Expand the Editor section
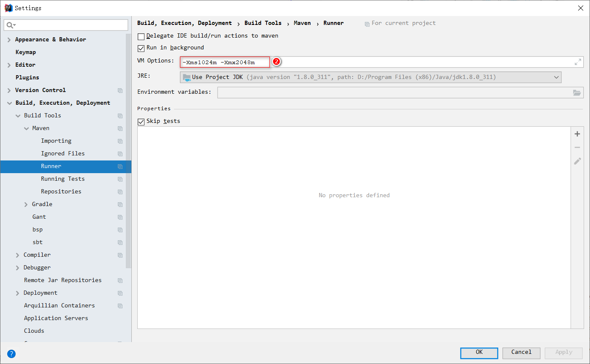 (x=9, y=65)
